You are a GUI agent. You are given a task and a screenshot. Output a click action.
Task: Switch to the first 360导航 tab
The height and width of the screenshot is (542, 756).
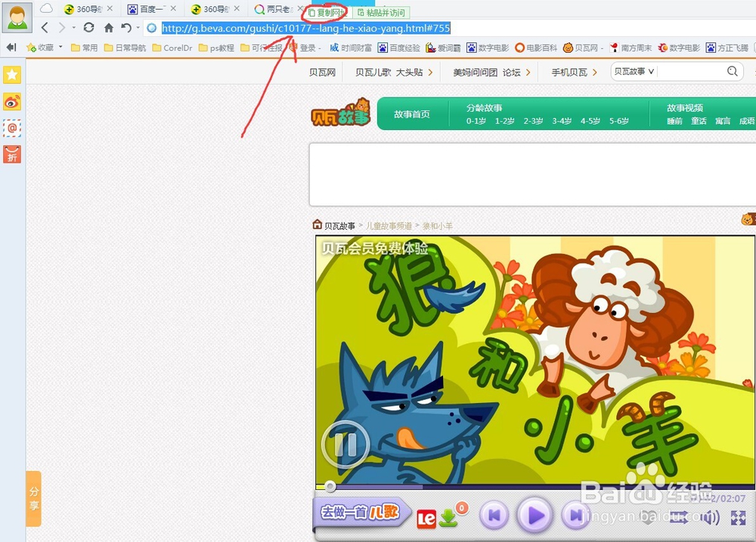85,9
